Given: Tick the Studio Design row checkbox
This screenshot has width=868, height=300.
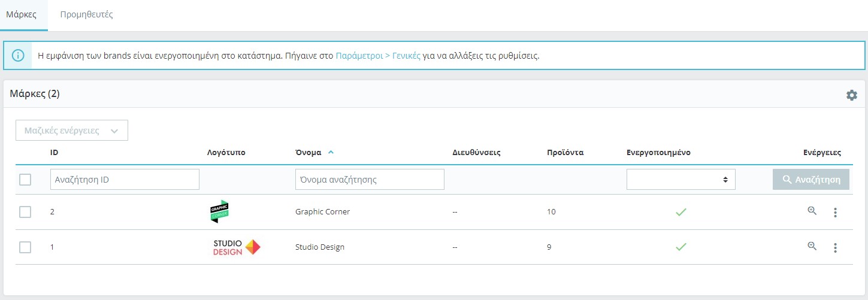Looking at the screenshot, I should coord(25,247).
